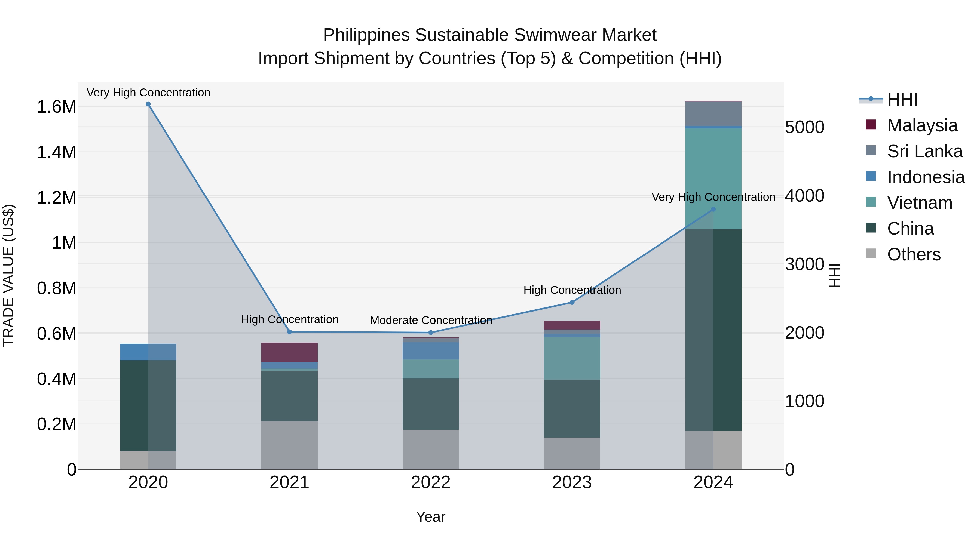The image size is (980, 551).
Task: Click the Indonesia segment of the 2021 bar
Action: [290, 365]
